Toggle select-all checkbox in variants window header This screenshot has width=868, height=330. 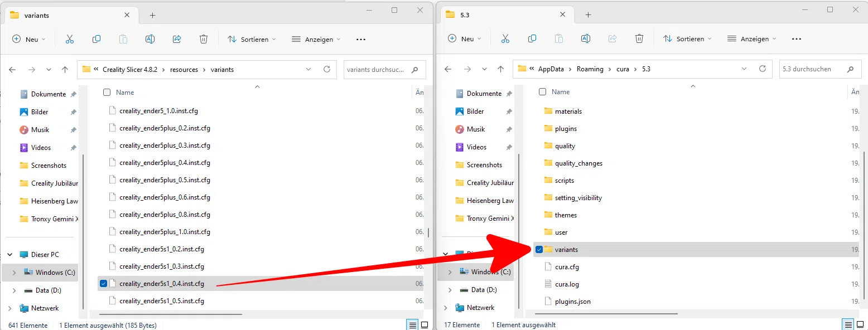coord(107,93)
